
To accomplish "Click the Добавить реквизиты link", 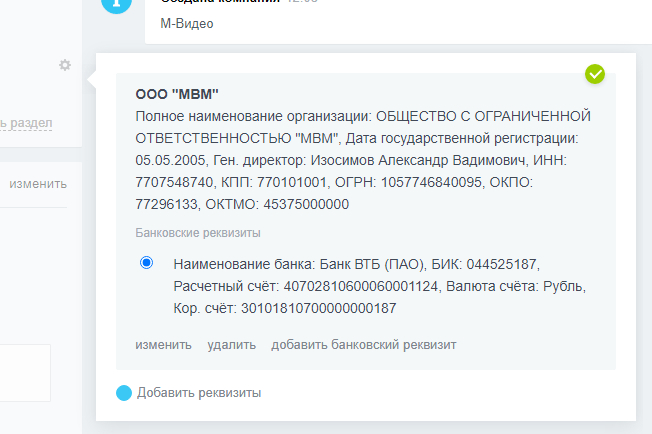I will point(199,393).
